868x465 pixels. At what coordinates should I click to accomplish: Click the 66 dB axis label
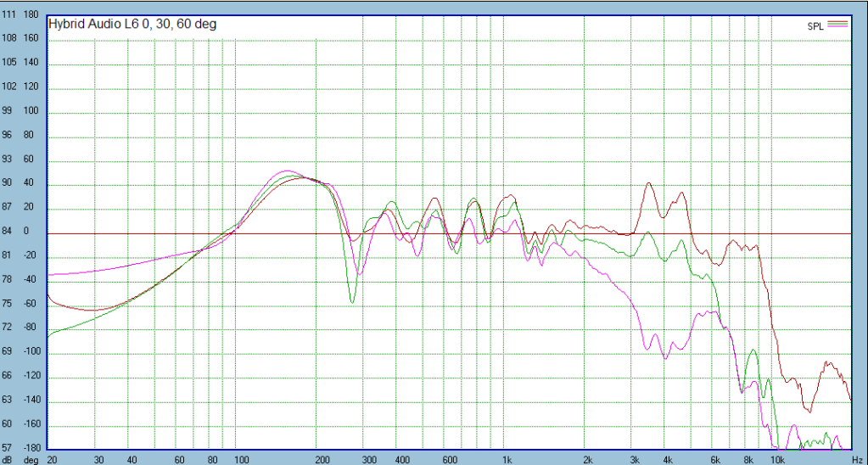8,376
